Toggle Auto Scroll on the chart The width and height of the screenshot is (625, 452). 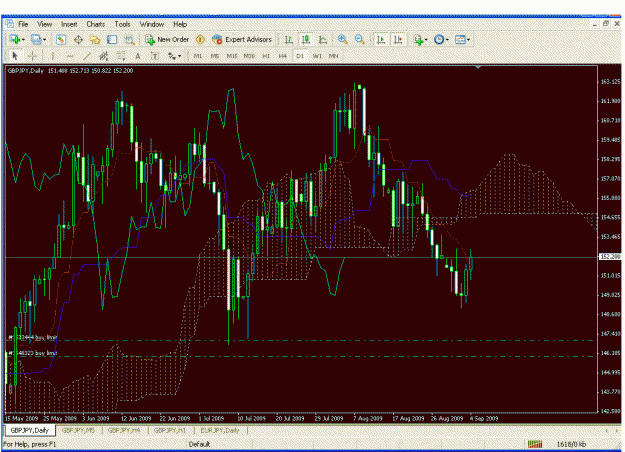coord(381,39)
